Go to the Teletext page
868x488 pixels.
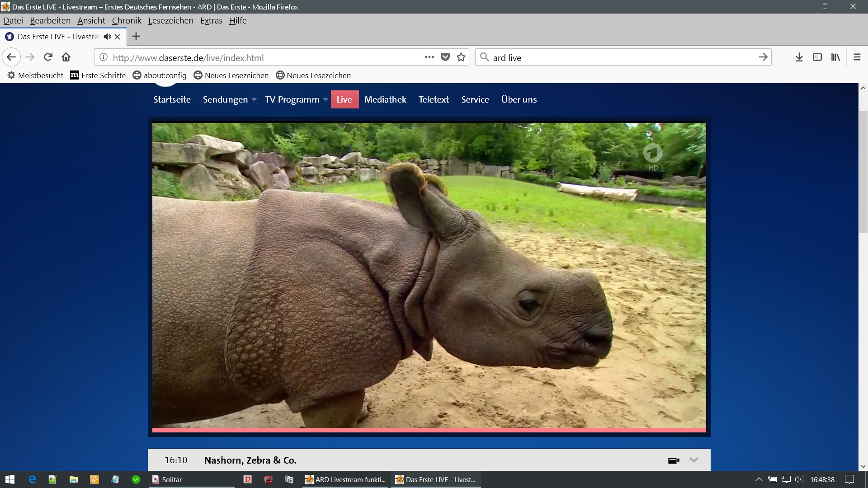tap(434, 99)
